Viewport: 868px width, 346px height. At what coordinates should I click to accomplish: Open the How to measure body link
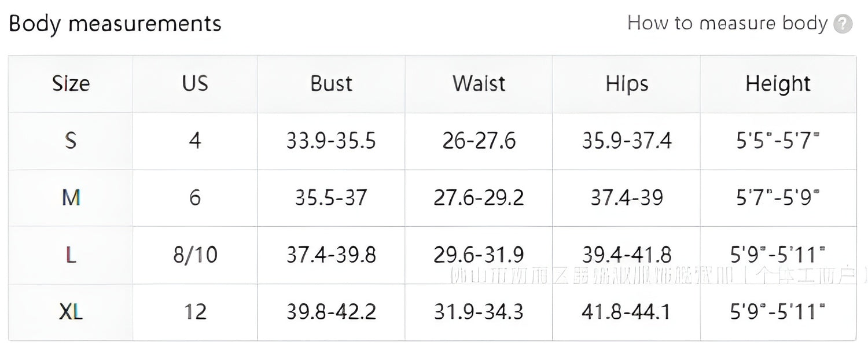pyautogui.click(x=727, y=23)
